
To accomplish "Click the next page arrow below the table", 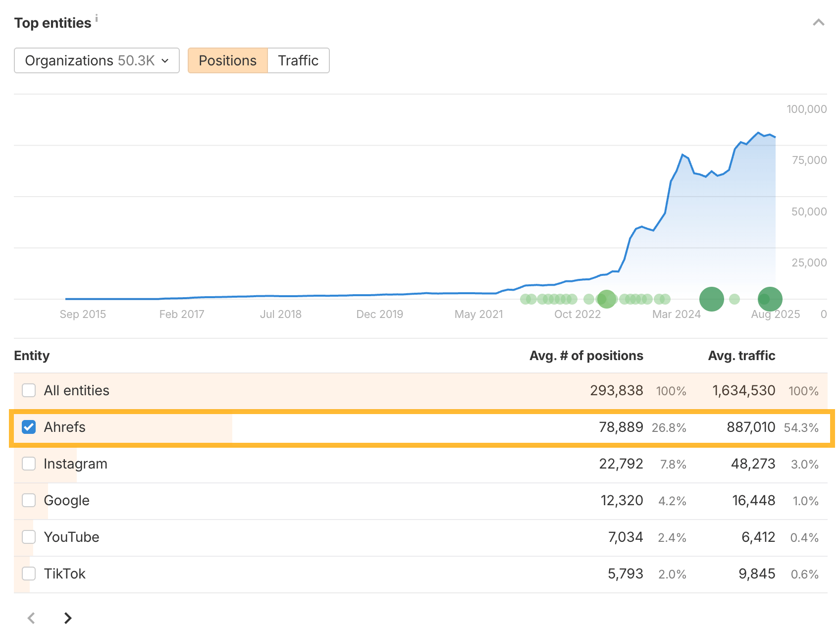I will [67, 618].
